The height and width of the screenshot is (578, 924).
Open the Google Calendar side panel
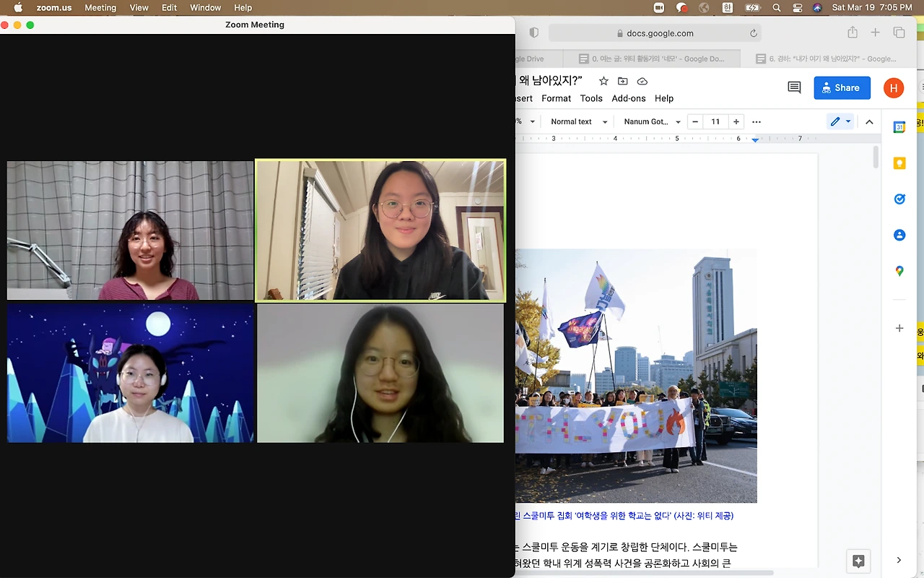899,127
